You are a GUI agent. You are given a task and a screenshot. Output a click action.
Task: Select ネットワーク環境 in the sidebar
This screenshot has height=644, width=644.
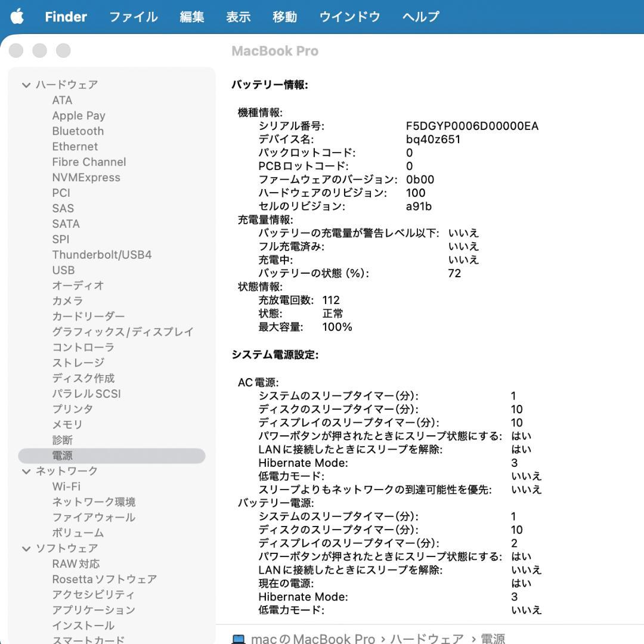coord(94,502)
